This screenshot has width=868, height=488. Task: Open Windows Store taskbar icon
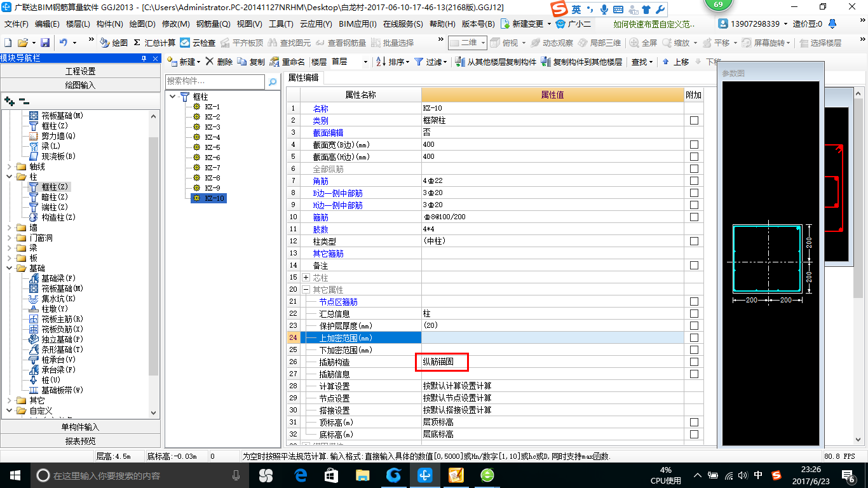pyautogui.click(x=331, y=475)
